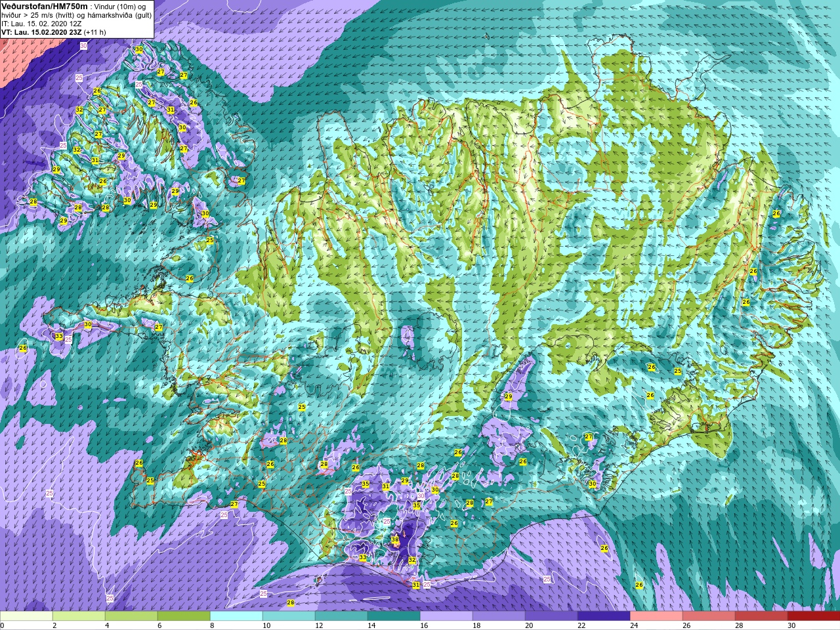Screen dimensions: 840x630
Task: Pick the 14–16 m/s dark teal legend swatch
Action: 394,616
